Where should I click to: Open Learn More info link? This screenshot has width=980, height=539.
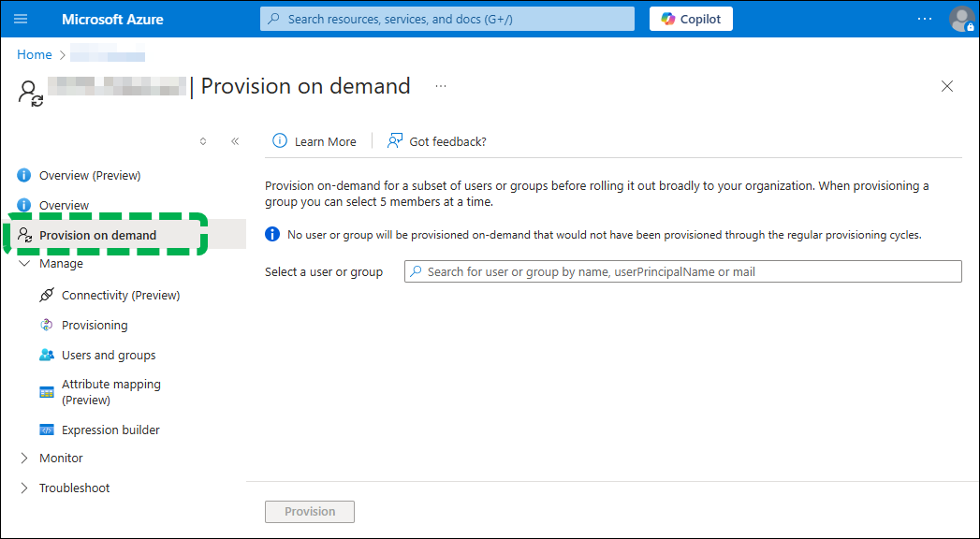tap(314, 141)
